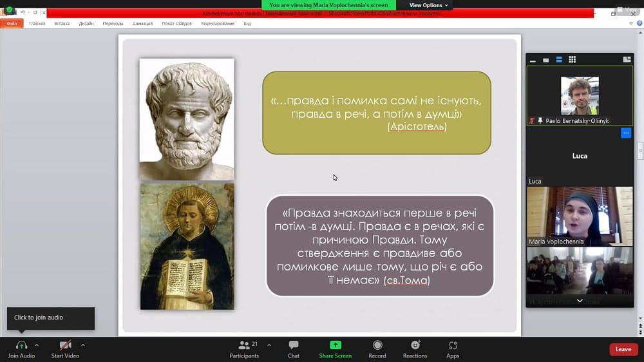The height and width of the screenshot is (362, 644).
Task: Expand audio options arrow beside Join Audio
Action: (37, 345)
